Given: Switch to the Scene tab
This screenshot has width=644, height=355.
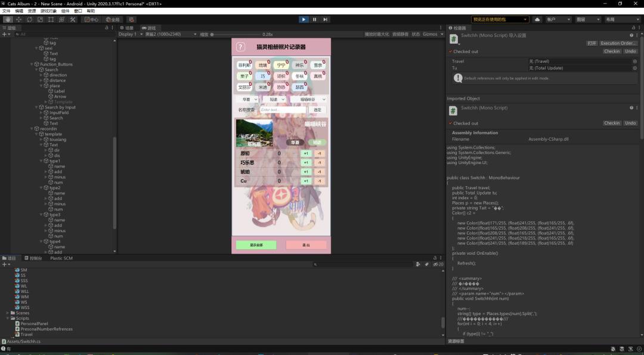Looking at the screenshot, I should pos(127,28).
